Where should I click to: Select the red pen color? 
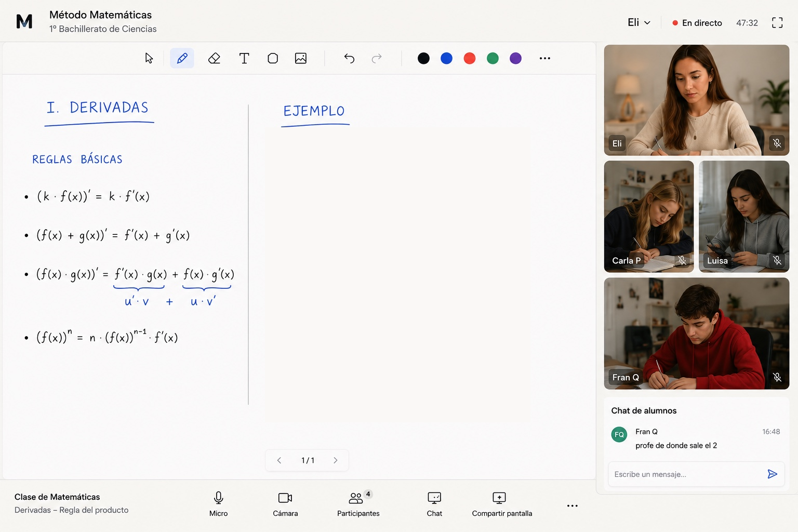[470, 58]
